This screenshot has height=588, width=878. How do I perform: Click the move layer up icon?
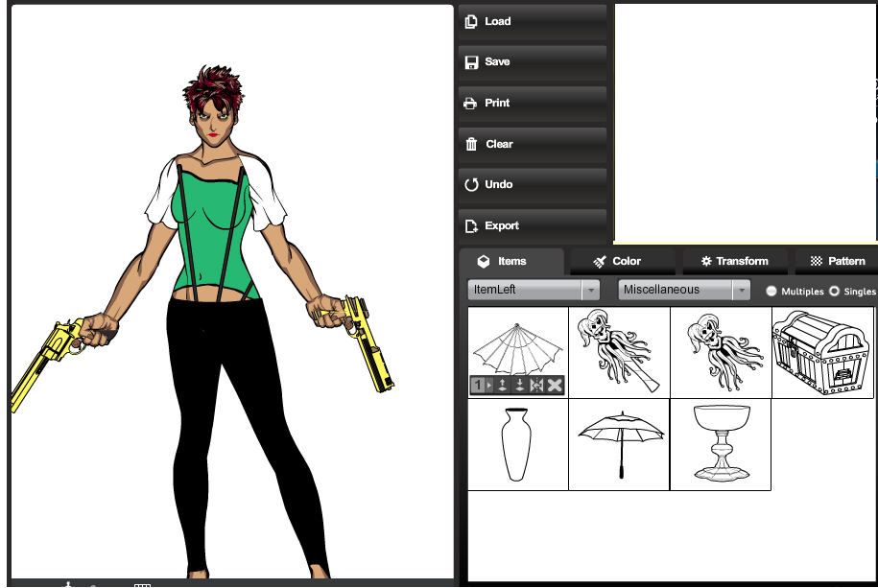pos(502,386)
